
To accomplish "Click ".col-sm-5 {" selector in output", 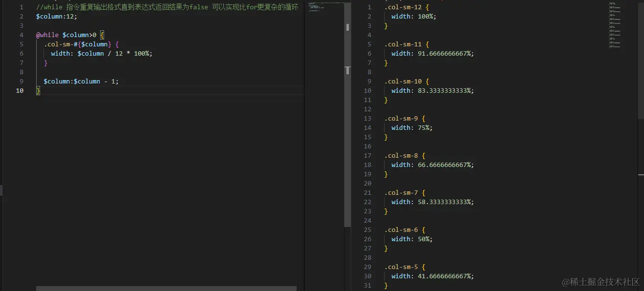I will click(405, 267).
